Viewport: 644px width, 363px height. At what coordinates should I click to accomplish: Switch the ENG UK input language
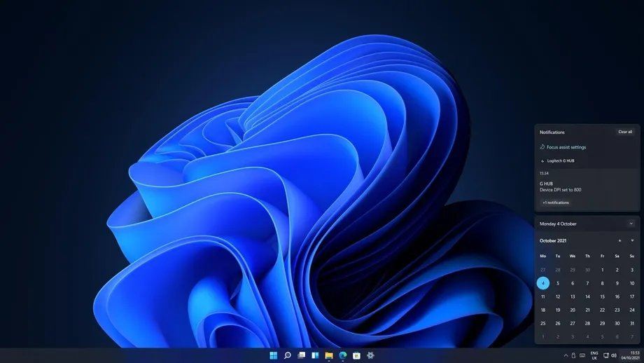594,355
